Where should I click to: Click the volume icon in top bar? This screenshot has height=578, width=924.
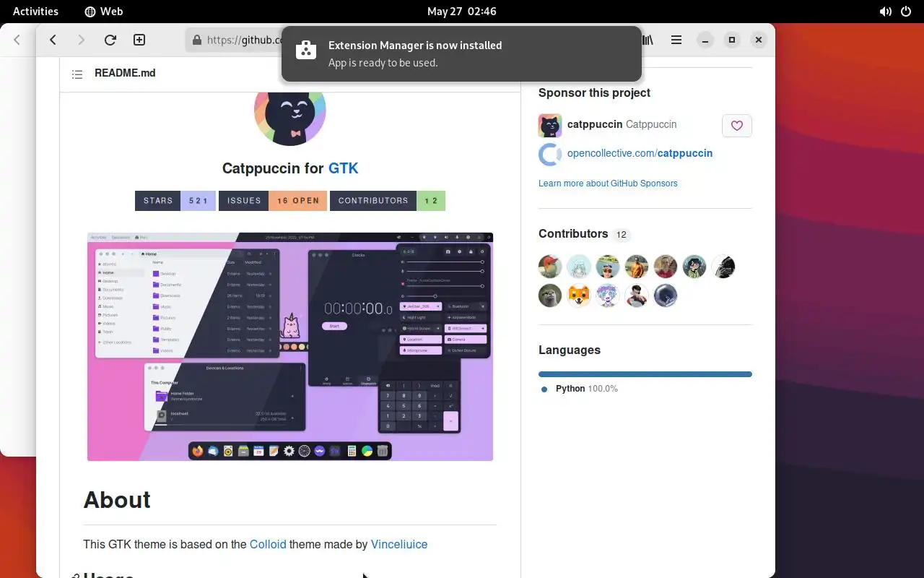pyautogui.click(x=886, y=12)
